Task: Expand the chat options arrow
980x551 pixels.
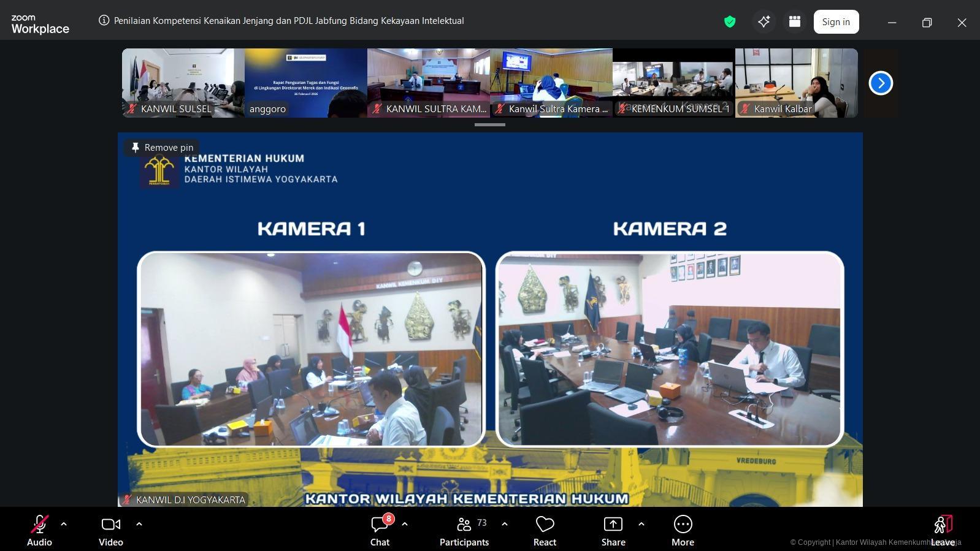Action: (405, 524)
